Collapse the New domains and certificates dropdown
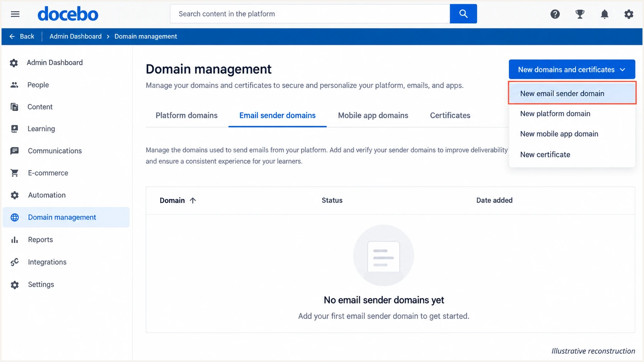 click(572, 69)
